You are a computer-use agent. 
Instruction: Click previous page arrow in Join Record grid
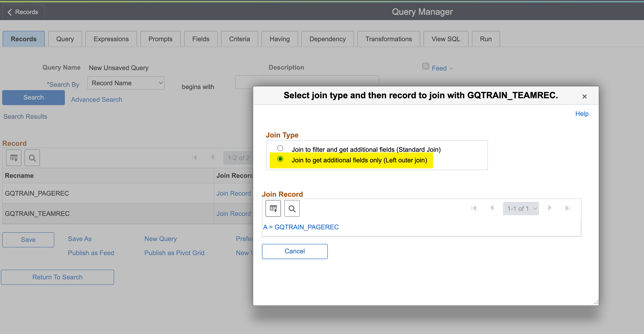point(492,208)
